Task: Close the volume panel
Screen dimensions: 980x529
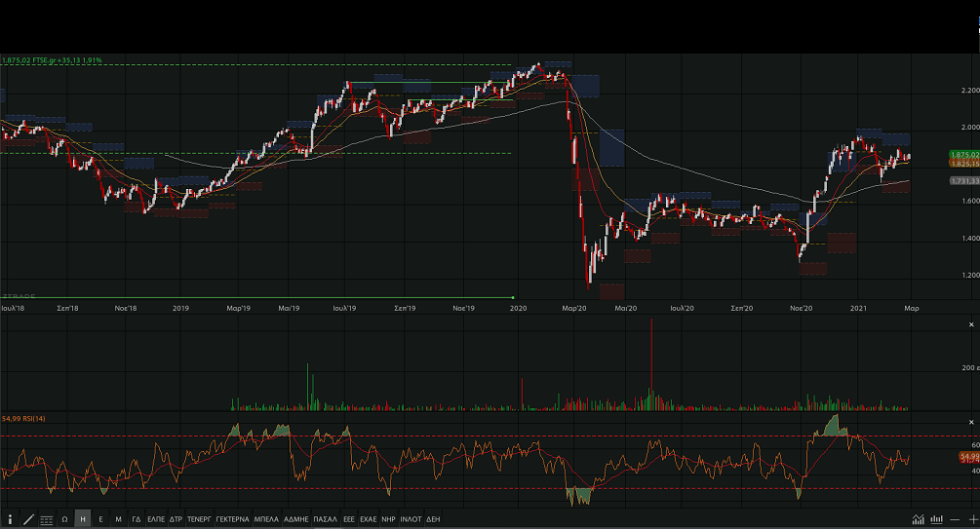Action: [x=970, y=324]
